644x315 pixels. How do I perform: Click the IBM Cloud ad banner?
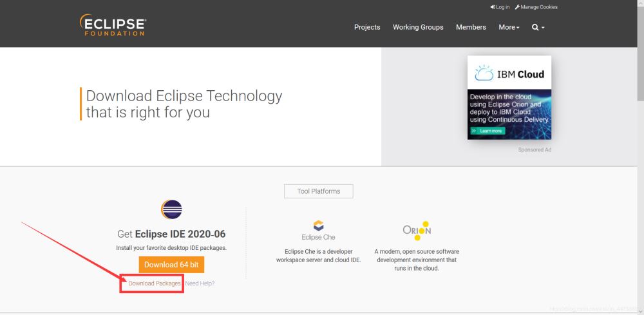tap(509, 98)
